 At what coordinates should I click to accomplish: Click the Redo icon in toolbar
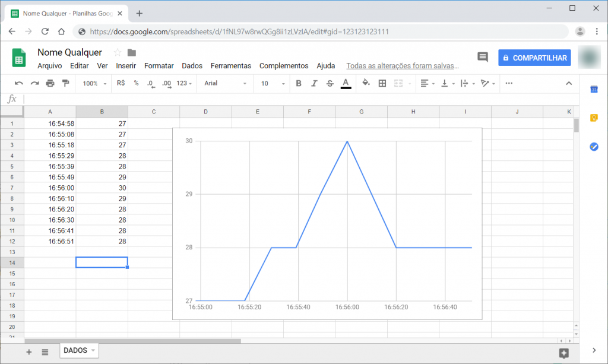tap(34, 83)
